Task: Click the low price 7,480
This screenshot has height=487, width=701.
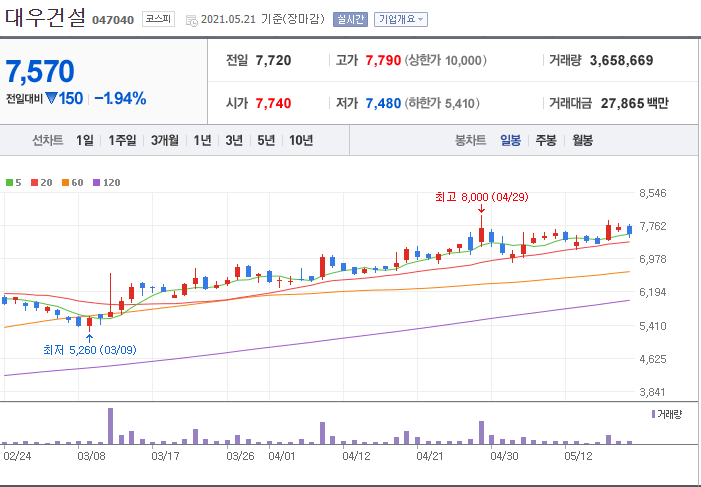Action: point(383,103)
